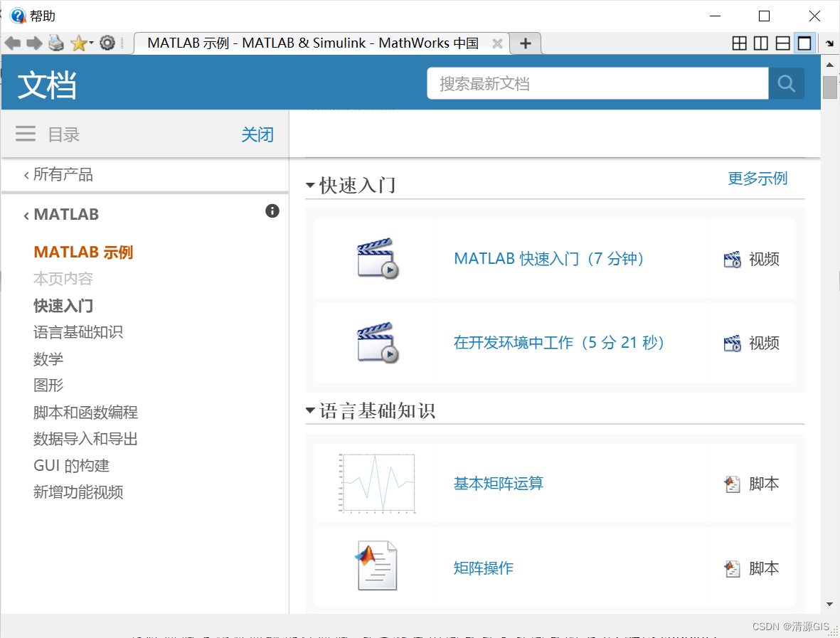The width and height of the screenshot is (840, 638).
Task: Click clapperboard thumbnail for MATLAB 快速入门
Action: [x=378, y=259]
